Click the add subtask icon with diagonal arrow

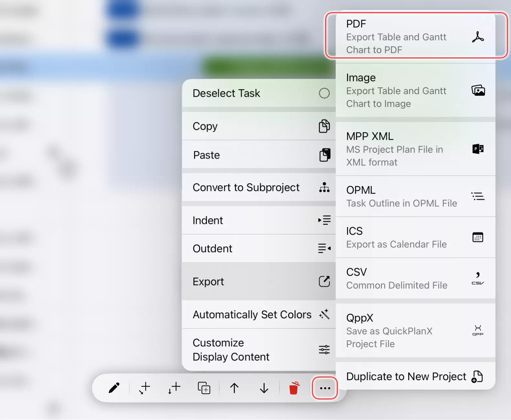point(144,388)
